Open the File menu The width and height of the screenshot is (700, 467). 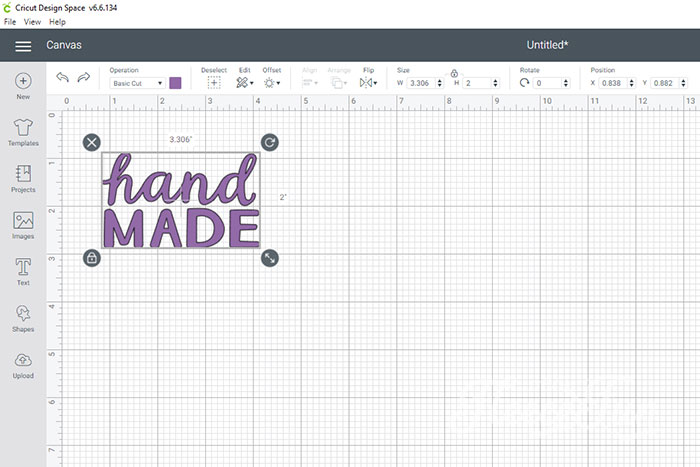pos(10,22)
